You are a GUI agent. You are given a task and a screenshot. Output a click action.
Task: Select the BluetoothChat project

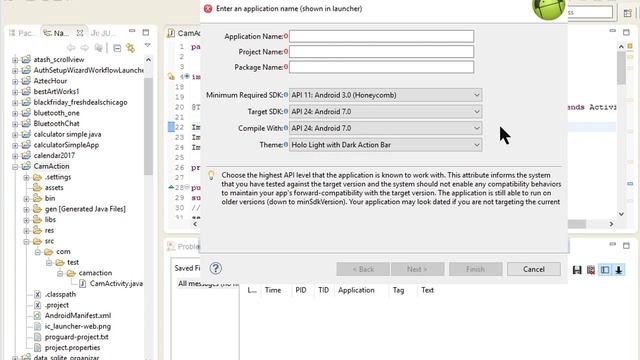(x=56, y=123)
